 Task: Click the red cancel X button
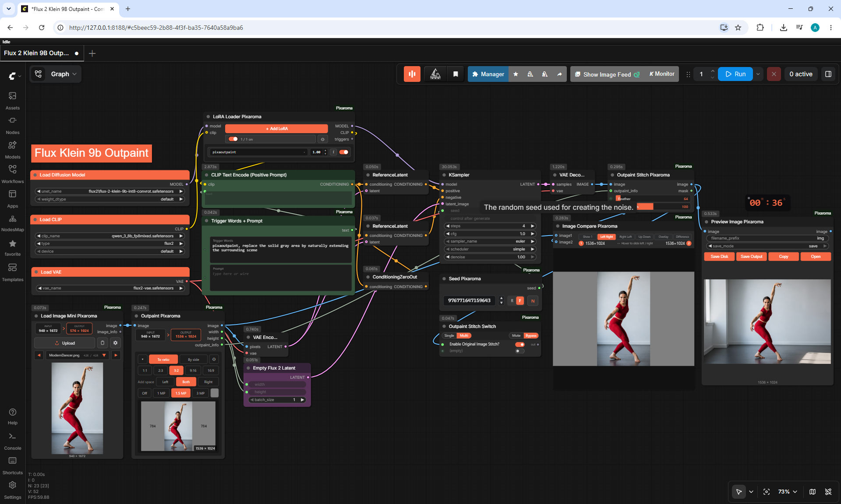click(x=774, y=74)
